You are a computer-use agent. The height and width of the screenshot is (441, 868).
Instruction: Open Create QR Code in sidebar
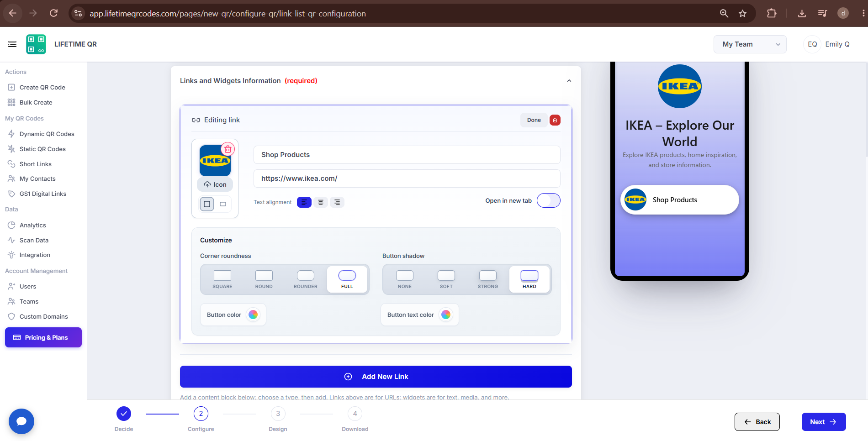click(42, 87)
